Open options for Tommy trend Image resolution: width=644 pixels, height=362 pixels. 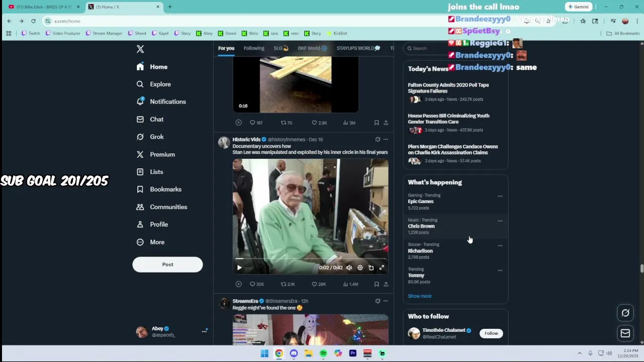pos(500,270)
